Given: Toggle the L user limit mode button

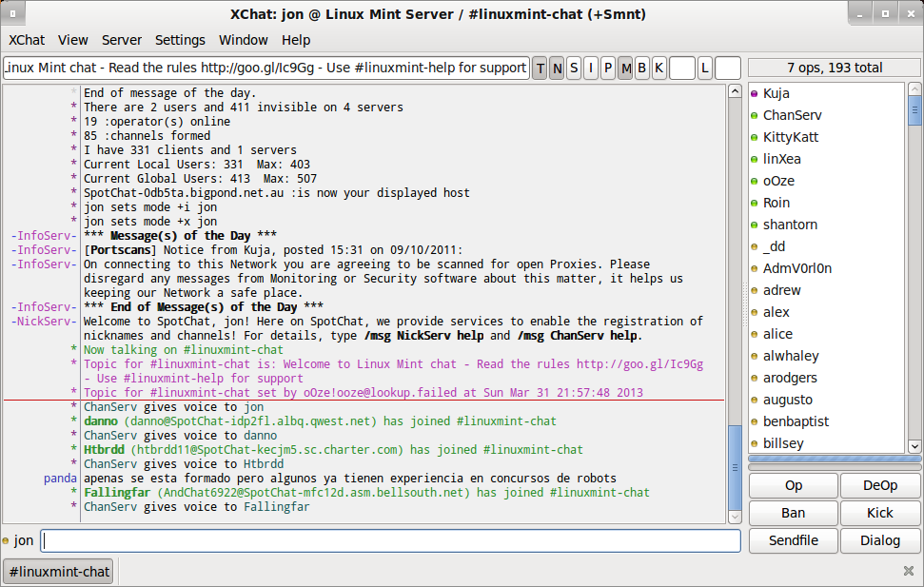Looking at the screenshot, I should pos(705,68).
